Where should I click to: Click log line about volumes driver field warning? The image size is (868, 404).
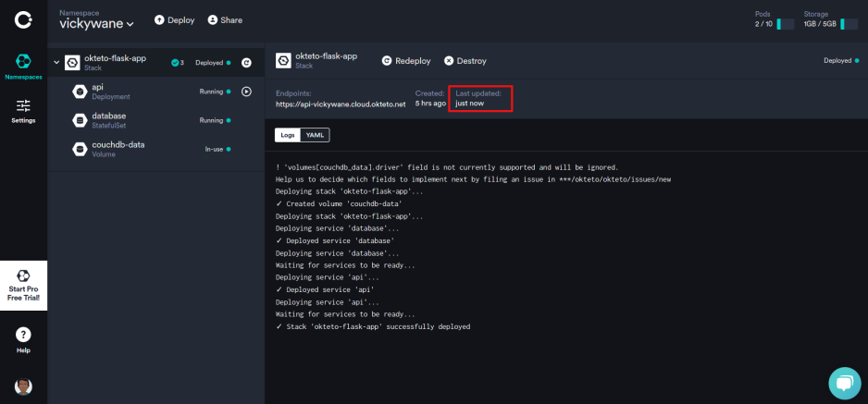446,167
